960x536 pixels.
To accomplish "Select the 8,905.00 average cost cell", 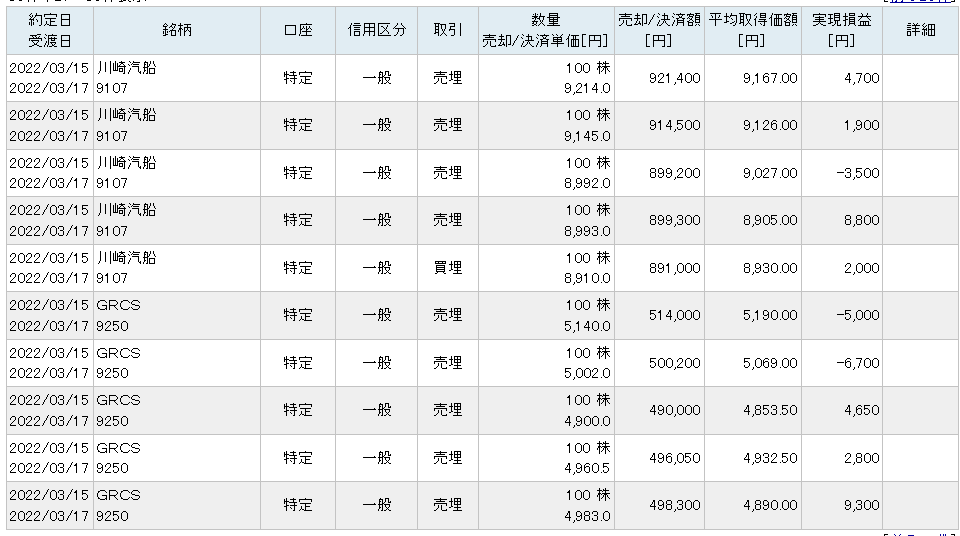I will (x=753, y=221).
